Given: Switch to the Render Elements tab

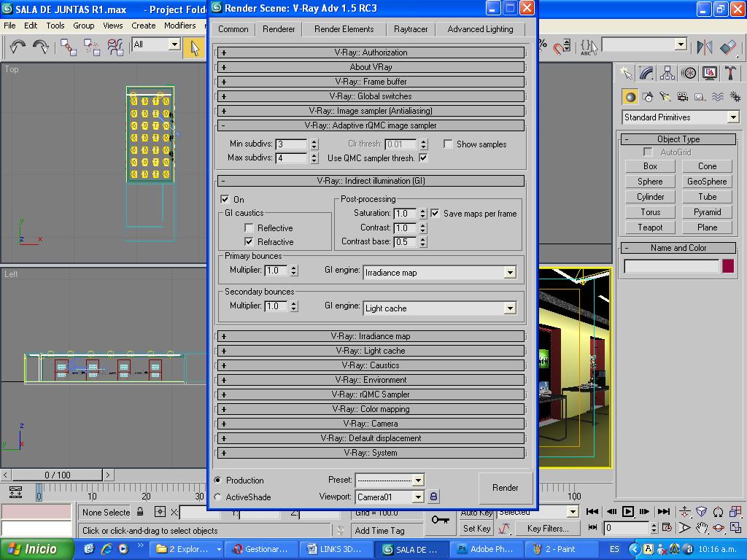Looking at the screenshot, I should coord(344,29).
